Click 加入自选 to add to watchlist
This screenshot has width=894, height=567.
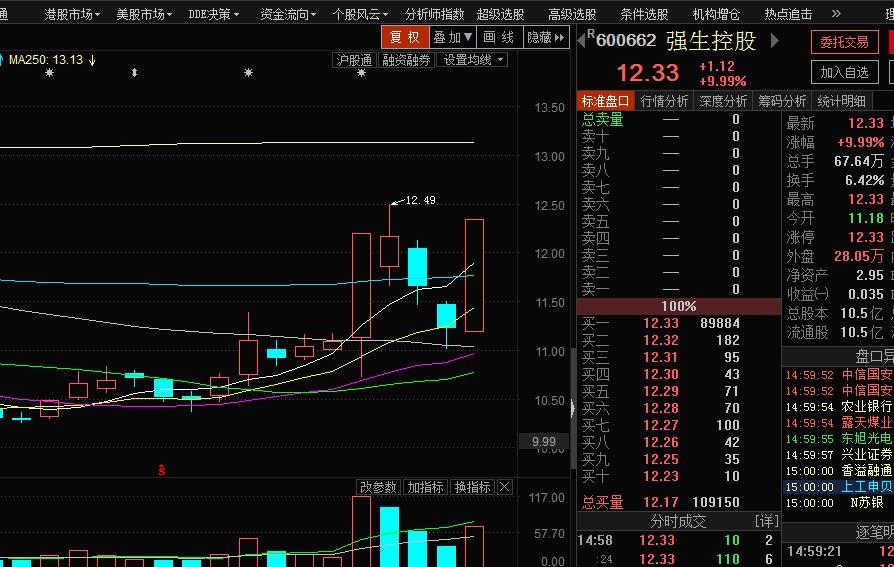(x=844, y=72)
